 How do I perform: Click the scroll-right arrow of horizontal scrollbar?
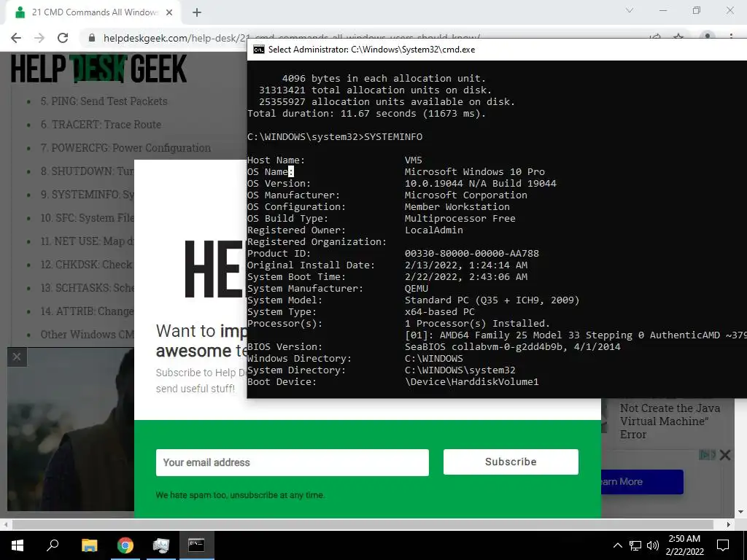click(x=729, y=524)
